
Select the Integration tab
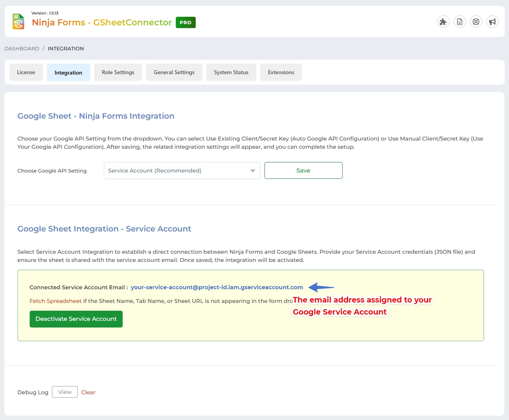coord(68,73)
